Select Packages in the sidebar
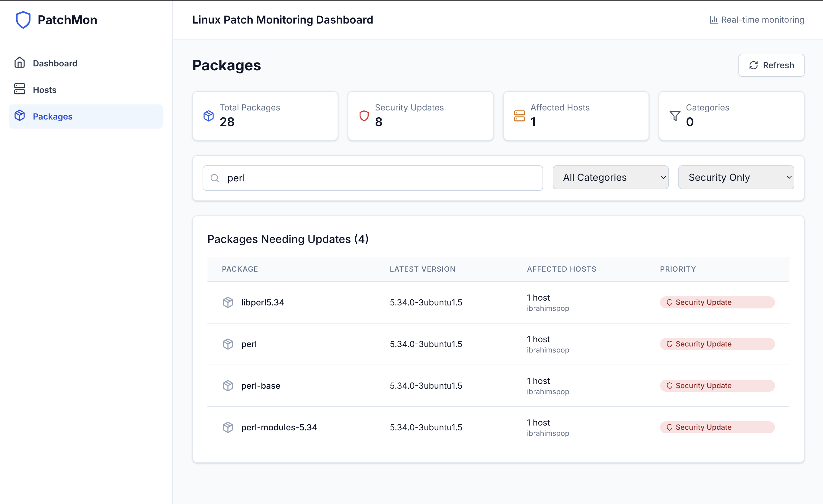The image size is (823, 504). click(x=85, y=116)
